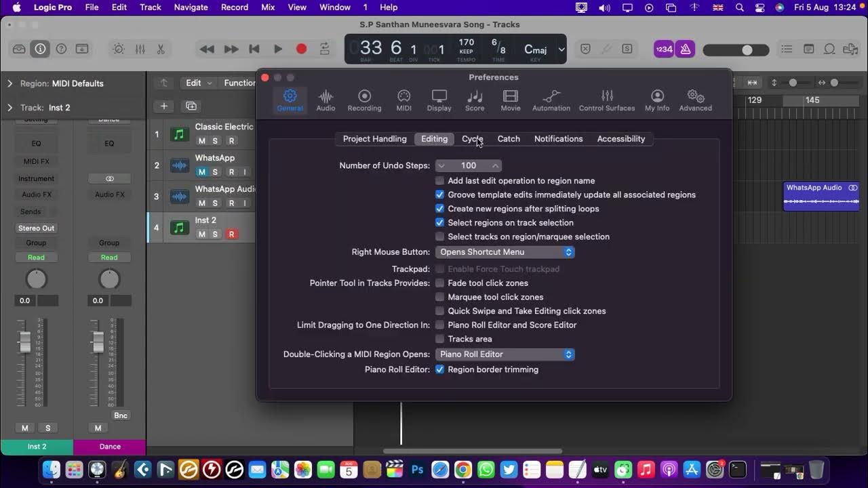The image size is (868, 488).
Task: Solo the Classic Electric track
Action: click(215, 141)
